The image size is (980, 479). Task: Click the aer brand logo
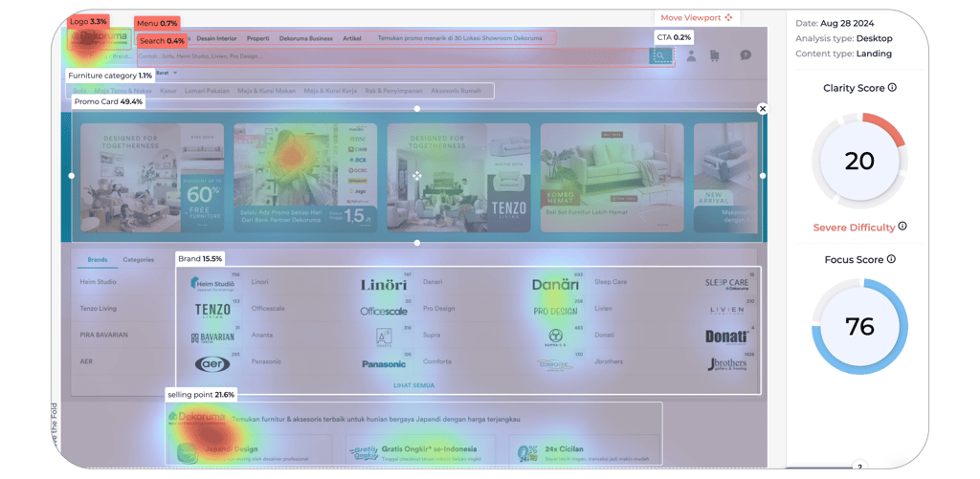212,364
